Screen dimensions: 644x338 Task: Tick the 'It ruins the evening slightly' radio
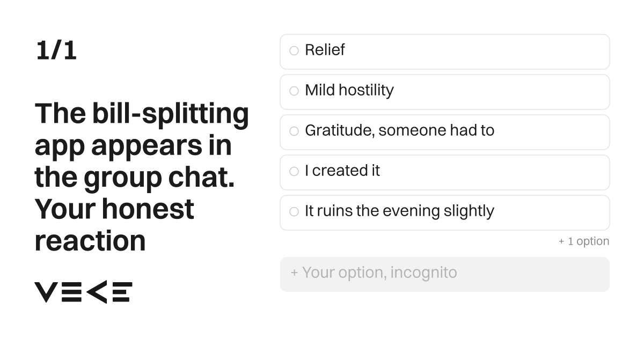294,212
